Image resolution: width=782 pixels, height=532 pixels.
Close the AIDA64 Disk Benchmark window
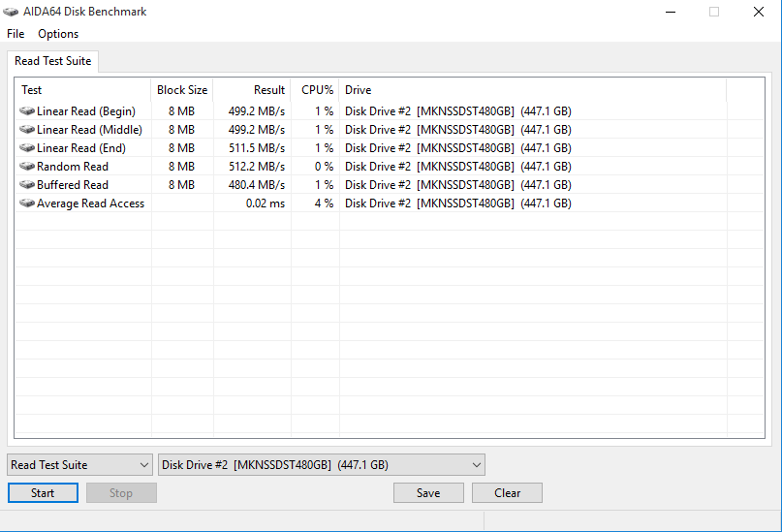pyautogui.click(x=758, y=12)
